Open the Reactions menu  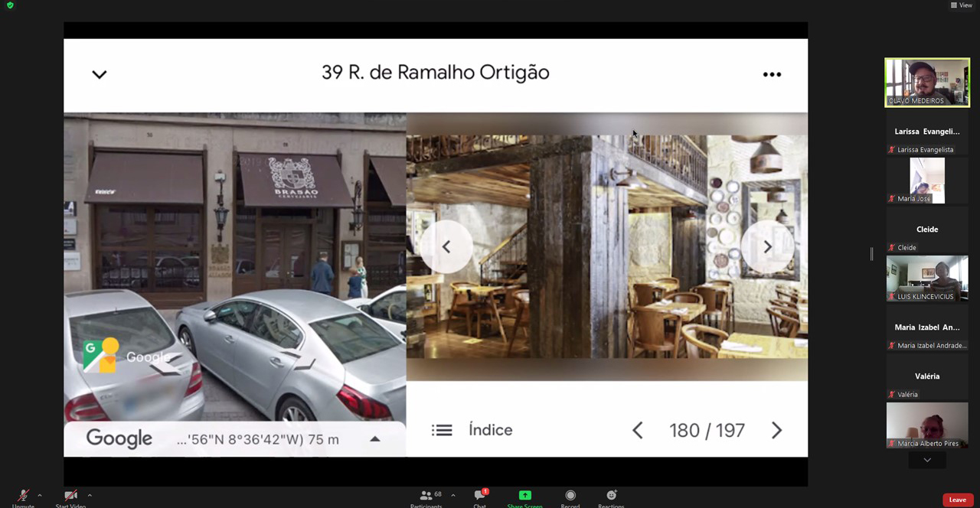pyautogui.click(x=611, y=497)
